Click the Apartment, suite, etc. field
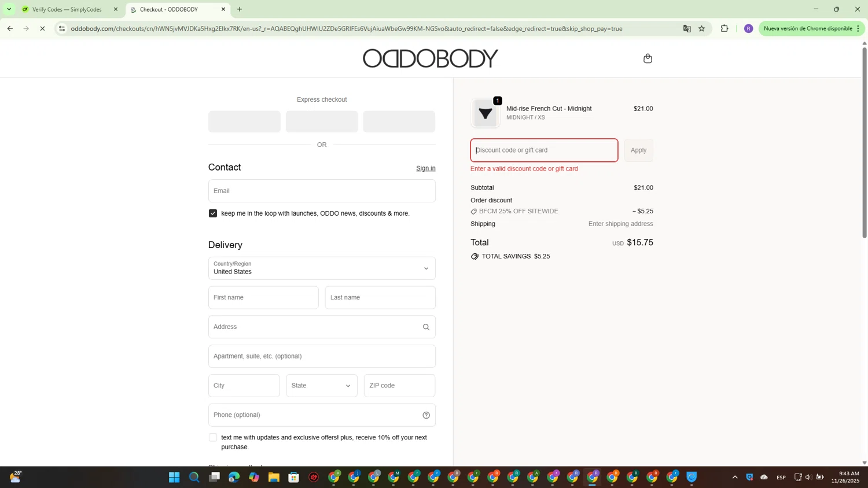 322,356
